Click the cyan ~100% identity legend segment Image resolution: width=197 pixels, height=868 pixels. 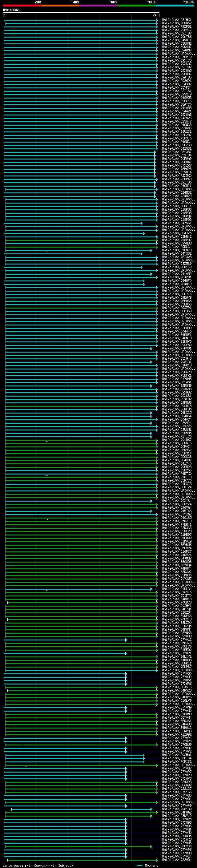[x=175, y=6]
